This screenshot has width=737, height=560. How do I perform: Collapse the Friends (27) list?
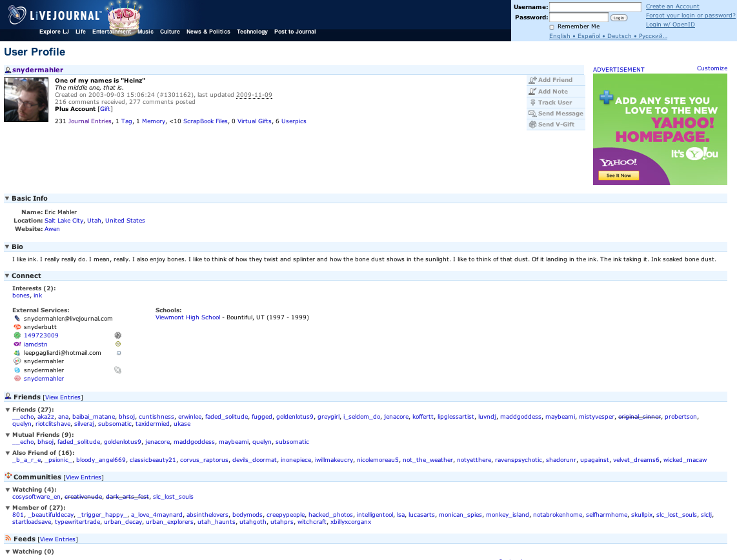pos(8,410)
